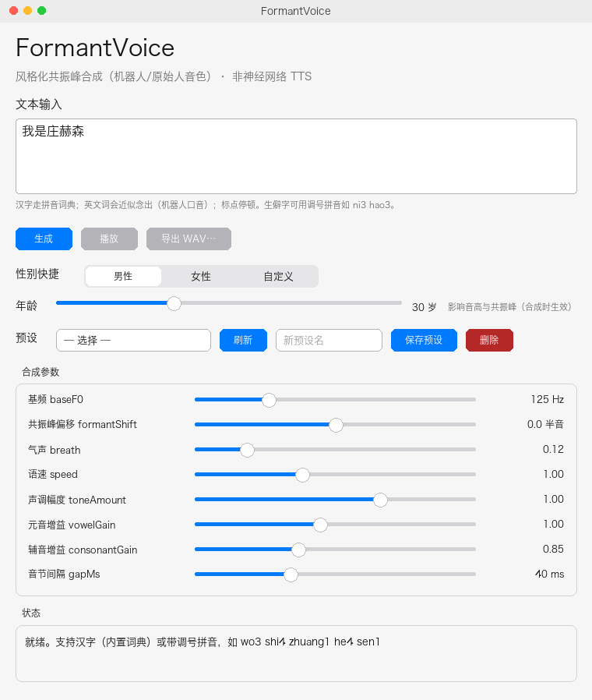Screen dimensions: 592x700
Task: Click the 刷新 refresh button
Action: 243,340
